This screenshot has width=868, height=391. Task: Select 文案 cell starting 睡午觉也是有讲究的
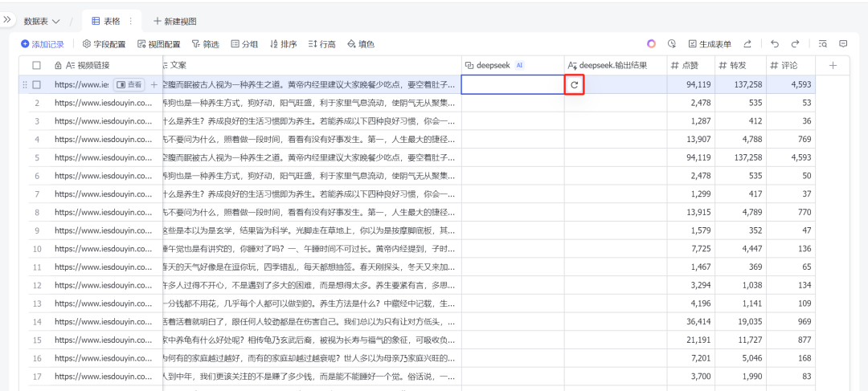pos(312,249)
